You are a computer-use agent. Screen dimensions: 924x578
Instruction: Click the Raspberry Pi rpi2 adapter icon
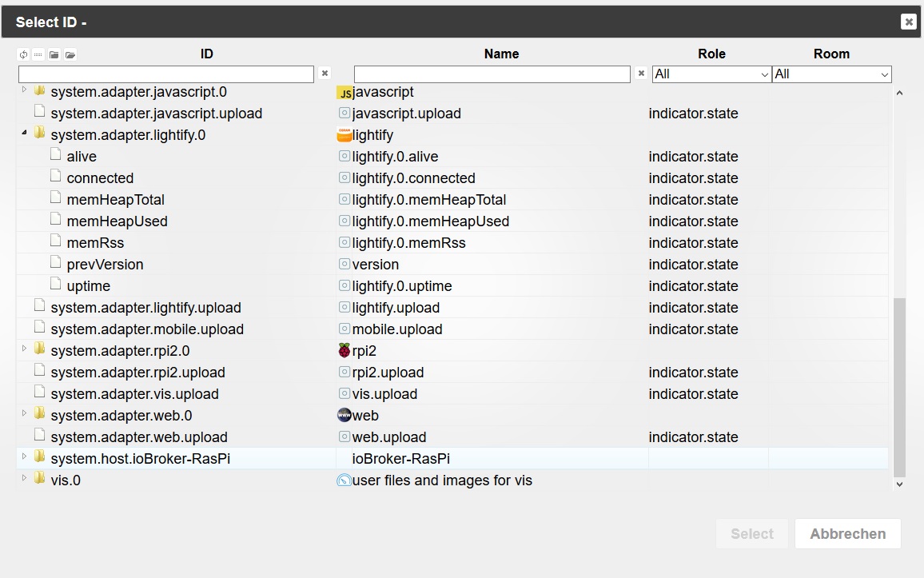(345, 350)
